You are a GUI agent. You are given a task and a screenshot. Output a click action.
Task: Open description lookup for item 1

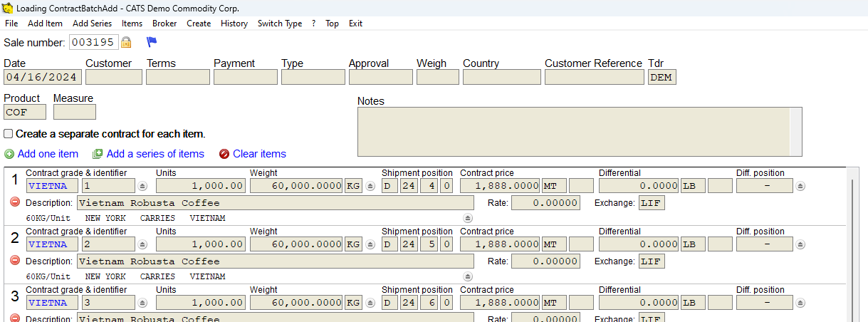click(x=469, y=218)
